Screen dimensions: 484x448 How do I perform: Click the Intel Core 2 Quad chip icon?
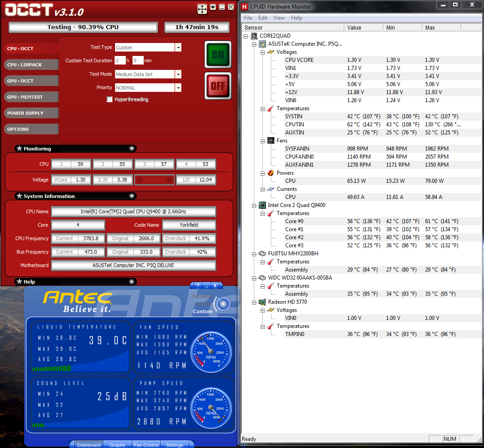[262, 205]
